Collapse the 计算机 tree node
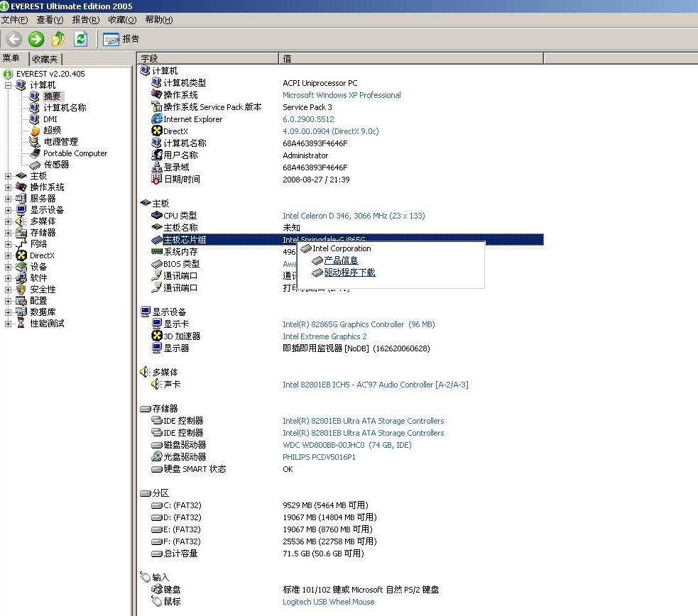Image resolution: width=698 pixels, height=616 pixels. [8, 85]
